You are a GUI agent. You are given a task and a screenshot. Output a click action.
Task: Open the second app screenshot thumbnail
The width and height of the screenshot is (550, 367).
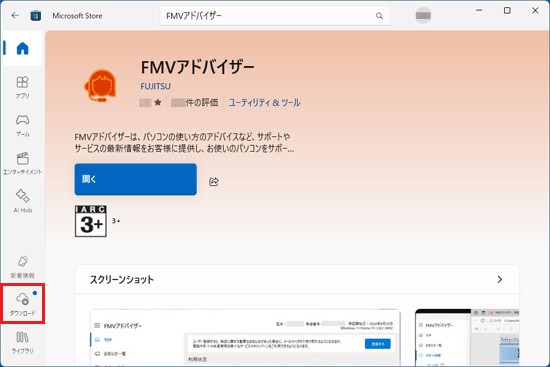467,338
